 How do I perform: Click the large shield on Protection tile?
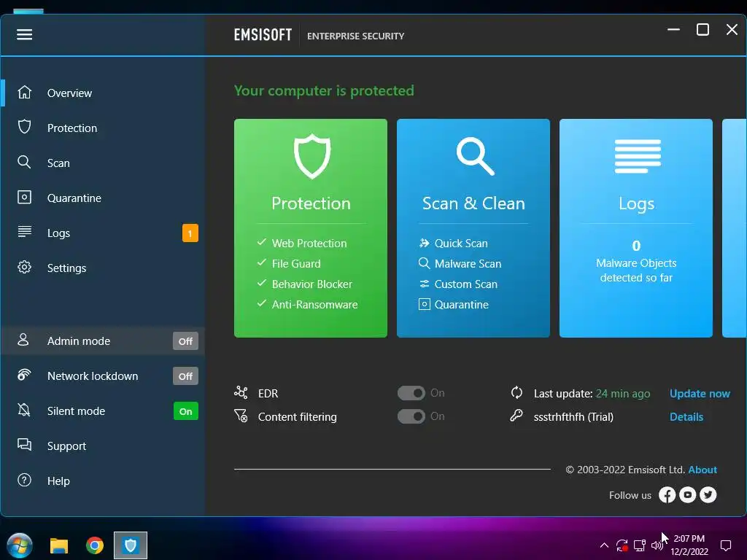pyautogui.click(x=312, y=156)
